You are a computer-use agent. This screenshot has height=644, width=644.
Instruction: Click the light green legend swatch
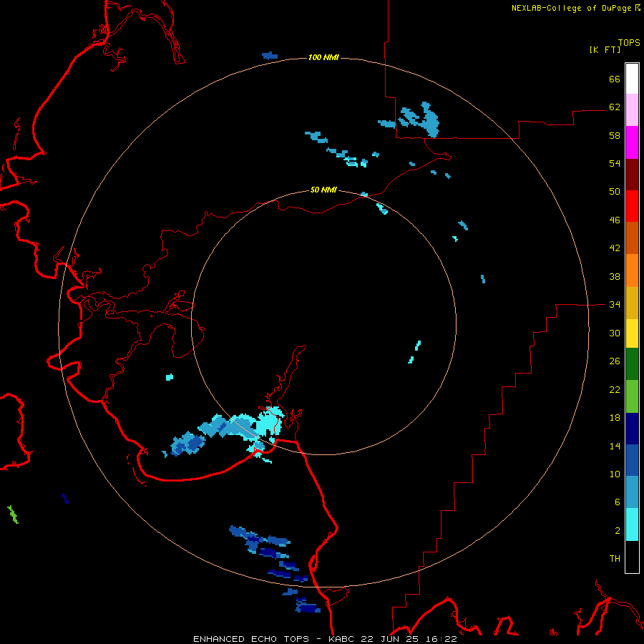click(632, 396)
